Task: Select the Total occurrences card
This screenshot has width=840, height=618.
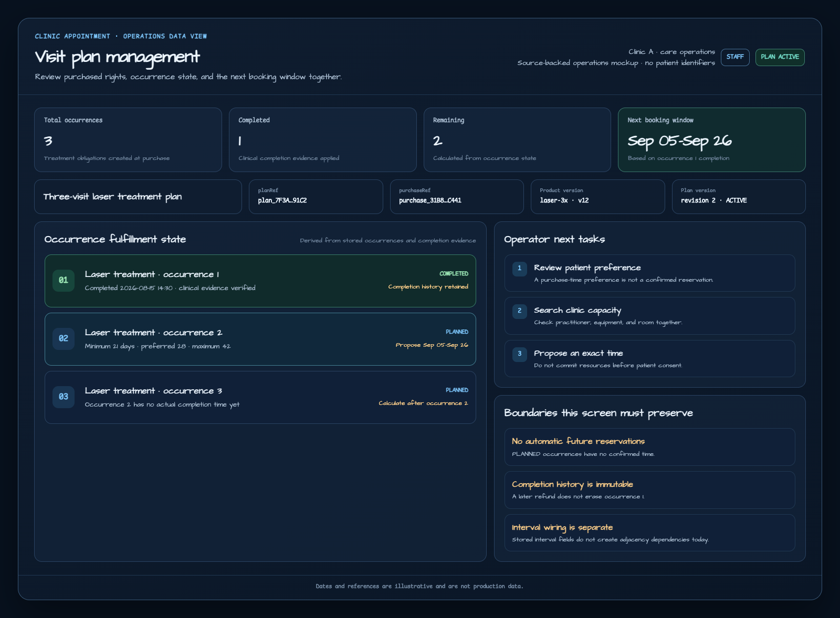Action: [x=128, y=140]
